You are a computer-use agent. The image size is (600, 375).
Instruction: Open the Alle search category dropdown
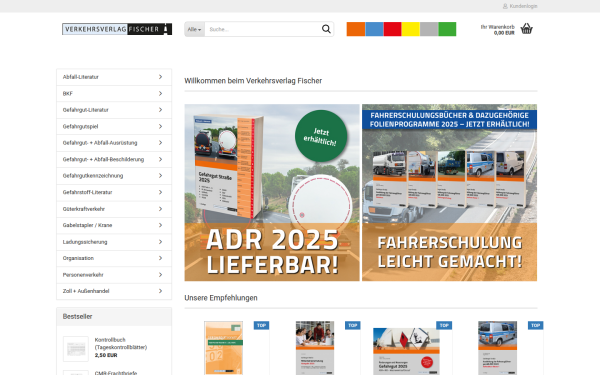point(194,29)
